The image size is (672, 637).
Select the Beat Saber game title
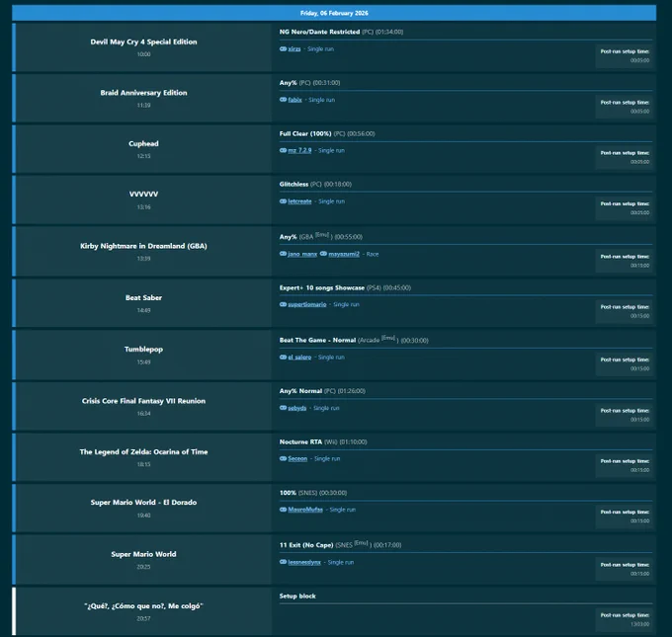(143, 297)
